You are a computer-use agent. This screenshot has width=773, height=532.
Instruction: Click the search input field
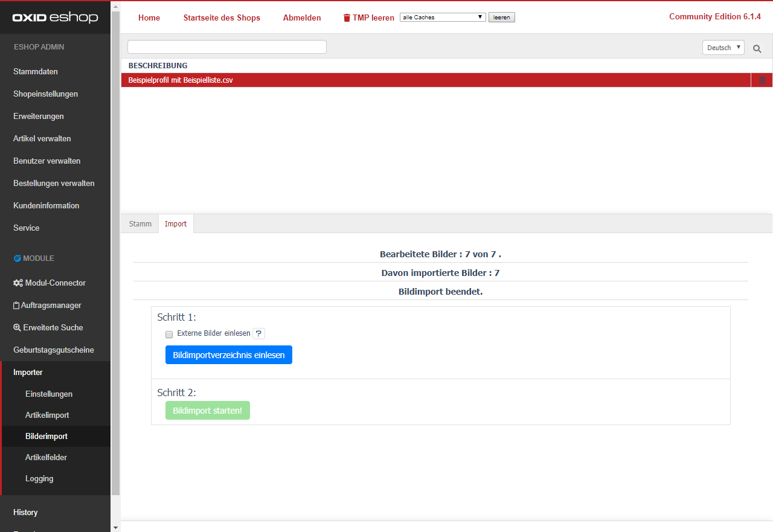226,47
